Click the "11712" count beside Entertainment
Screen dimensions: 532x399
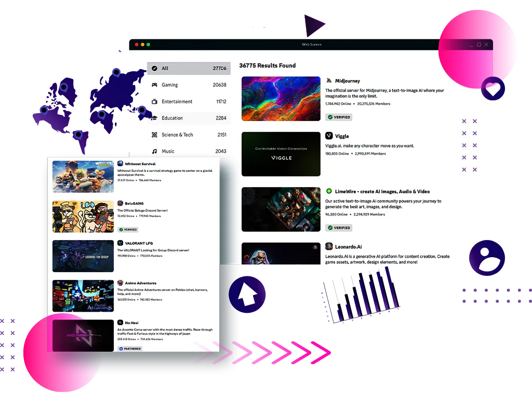tap(221, 101)
